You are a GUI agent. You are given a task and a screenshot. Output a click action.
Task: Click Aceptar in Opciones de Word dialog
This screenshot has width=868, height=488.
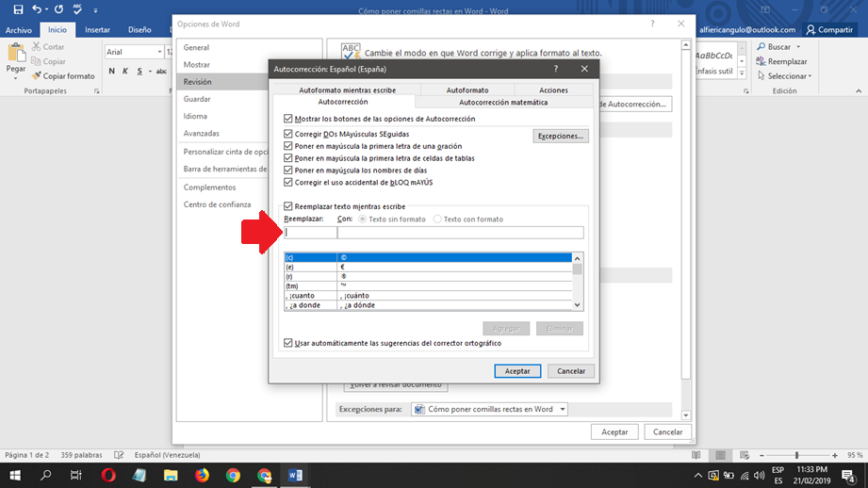coord(614,432)
